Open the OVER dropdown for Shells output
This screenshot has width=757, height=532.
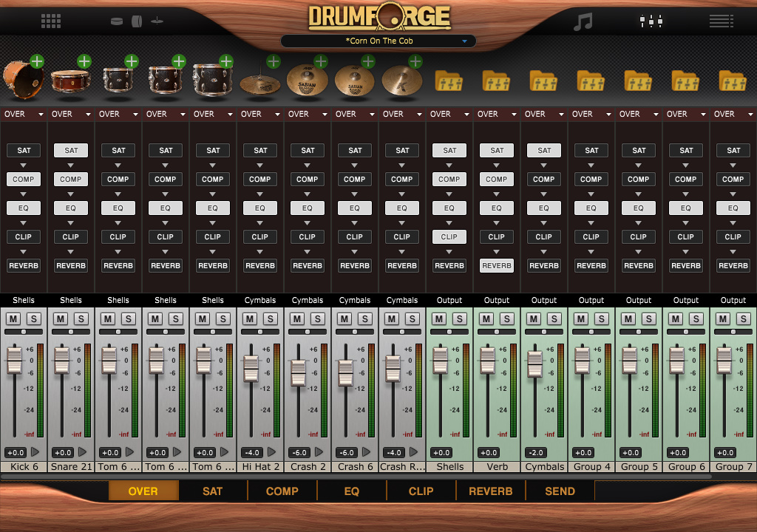(x=449, y=115)
